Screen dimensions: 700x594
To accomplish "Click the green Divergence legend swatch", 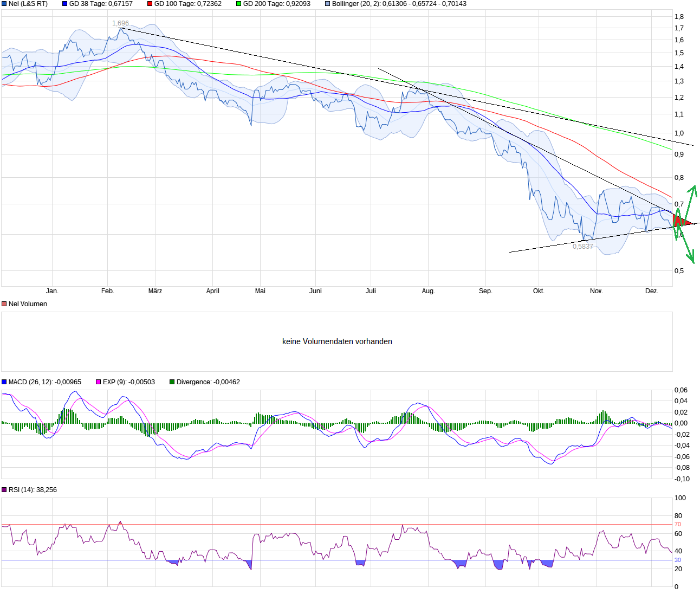I will [172, 382].
